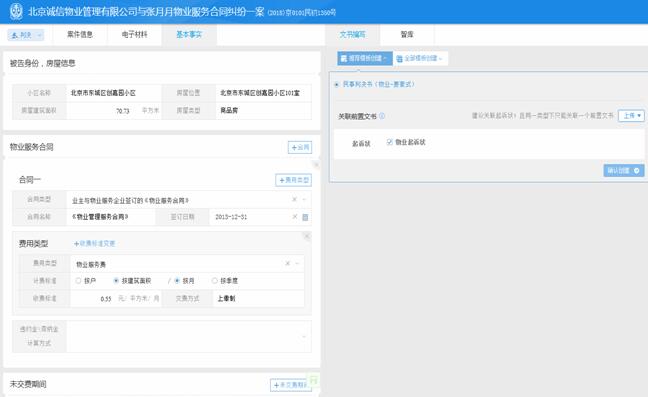Open the 判决 dropdown button
This screenshot has height=397, width=648.
(x=26, y=35)
